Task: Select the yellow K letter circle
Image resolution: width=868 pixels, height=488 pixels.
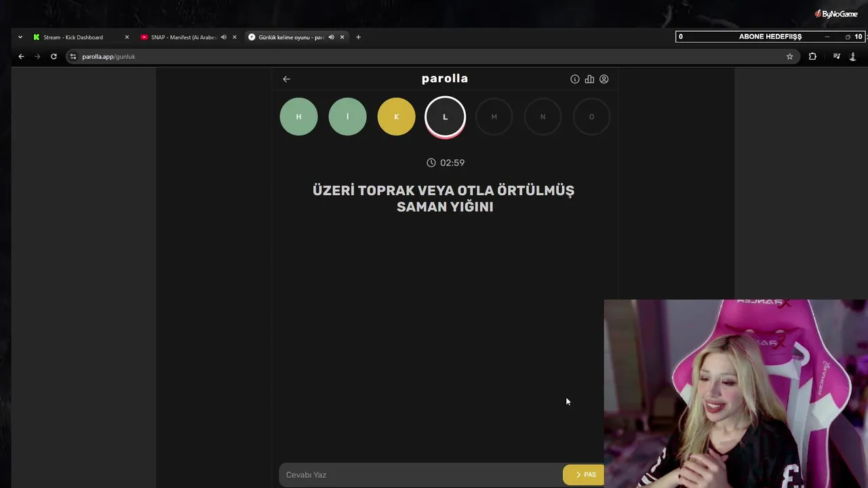Action: pyautogui.click(x=397, y=117)
